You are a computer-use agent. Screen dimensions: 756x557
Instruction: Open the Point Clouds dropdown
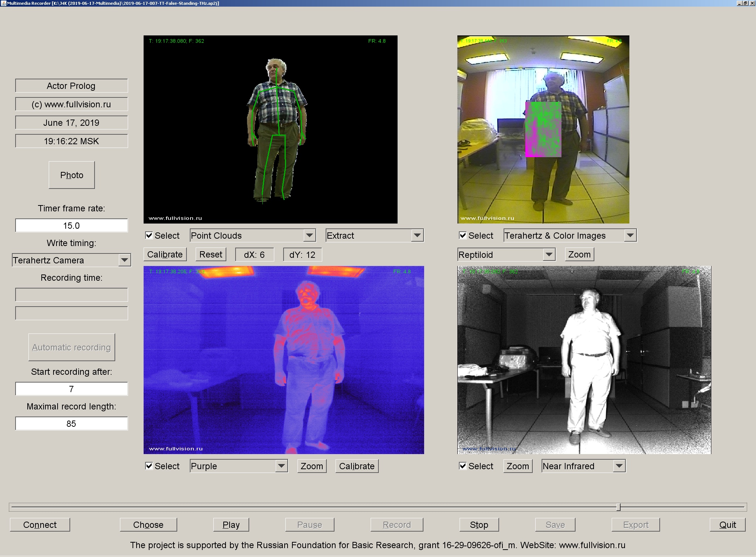point(309,235)
